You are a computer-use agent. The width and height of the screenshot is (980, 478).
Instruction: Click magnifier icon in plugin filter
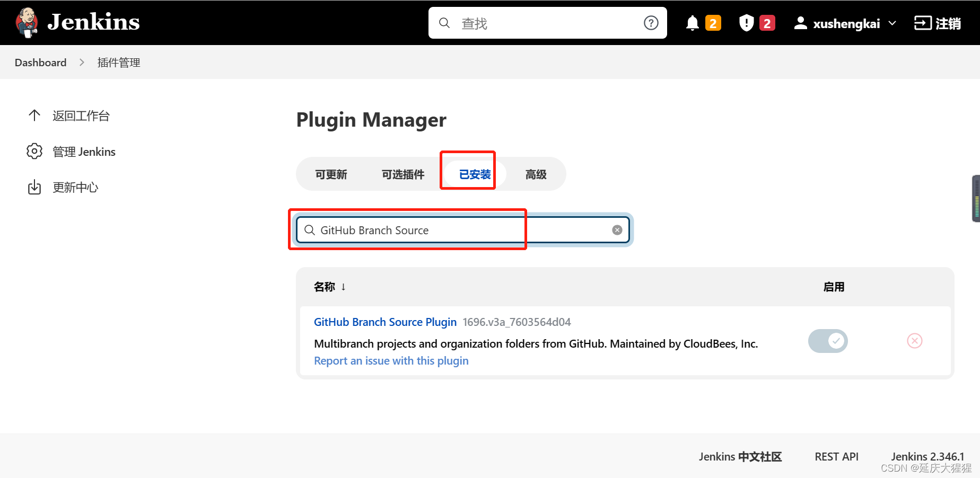tap(310, 230)
